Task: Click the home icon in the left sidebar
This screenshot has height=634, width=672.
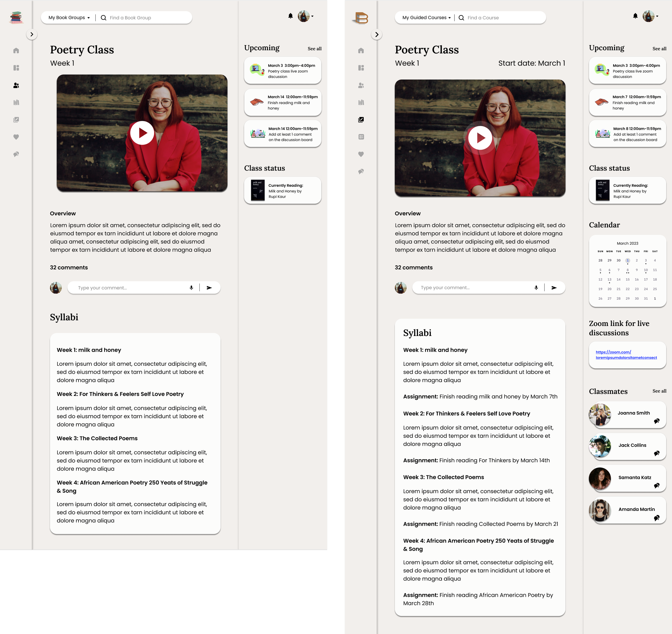Action: (16, 51)
